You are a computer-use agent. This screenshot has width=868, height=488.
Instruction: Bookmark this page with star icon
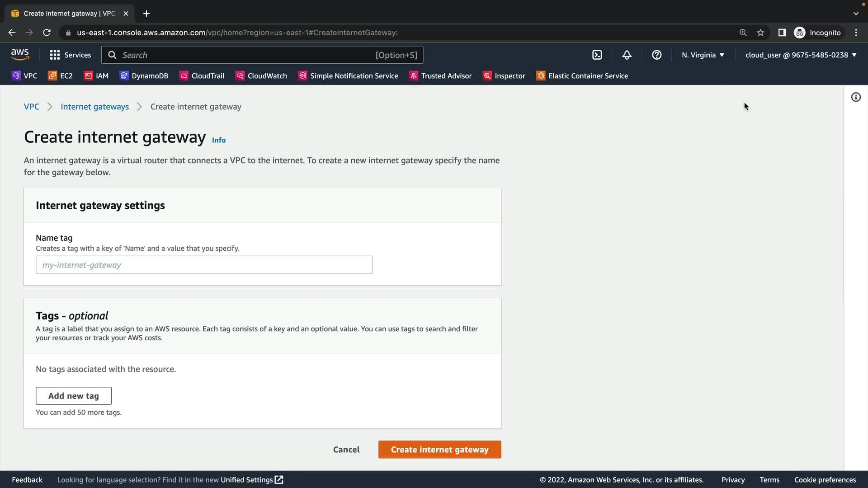[760, 33]
